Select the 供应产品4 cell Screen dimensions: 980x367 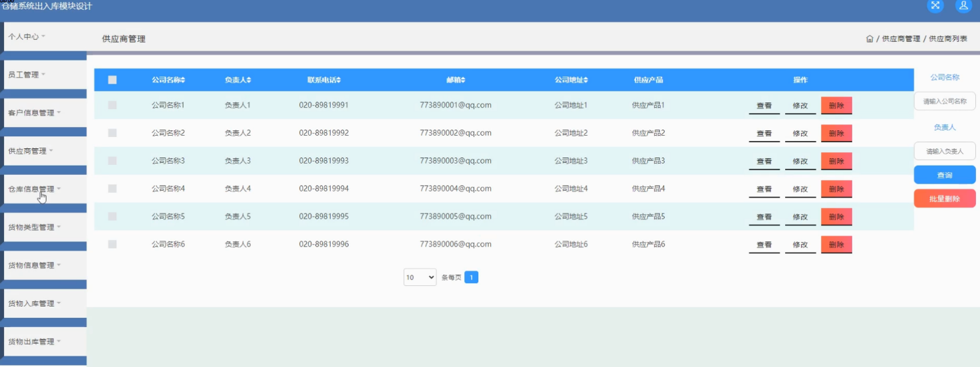click(x=649, y=189)
